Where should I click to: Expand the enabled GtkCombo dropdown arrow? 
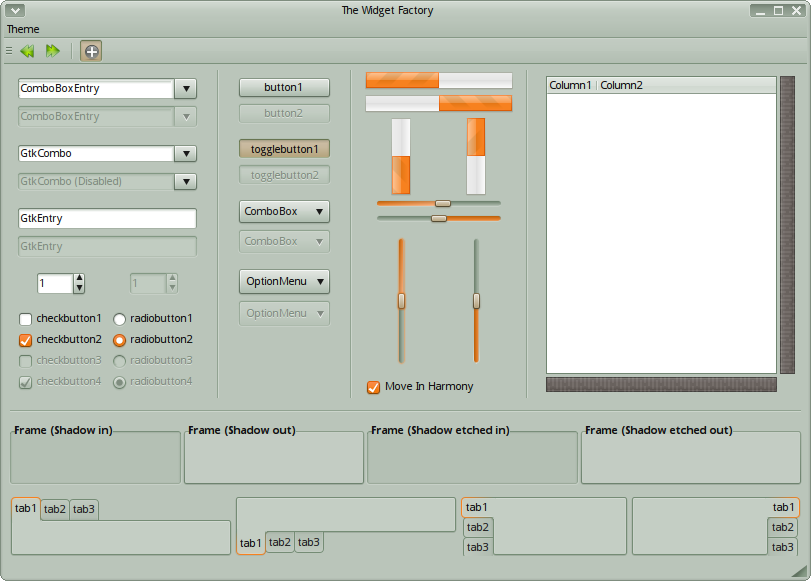point(186,154)
